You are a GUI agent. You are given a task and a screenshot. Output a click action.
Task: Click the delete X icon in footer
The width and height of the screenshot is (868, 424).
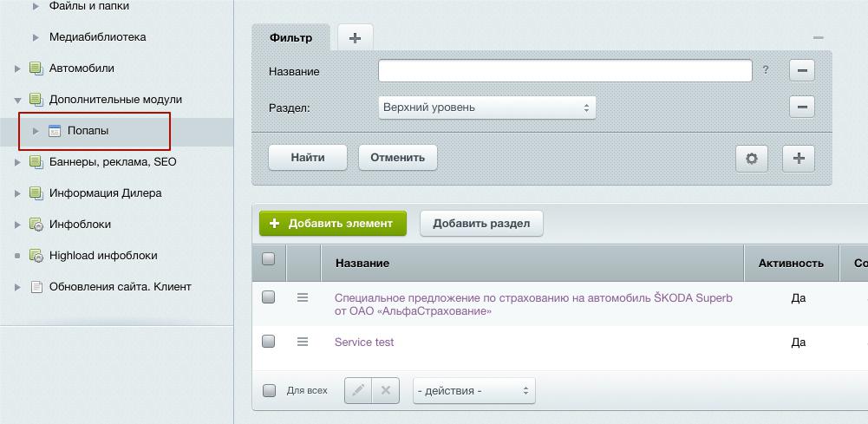coord(386,390)
